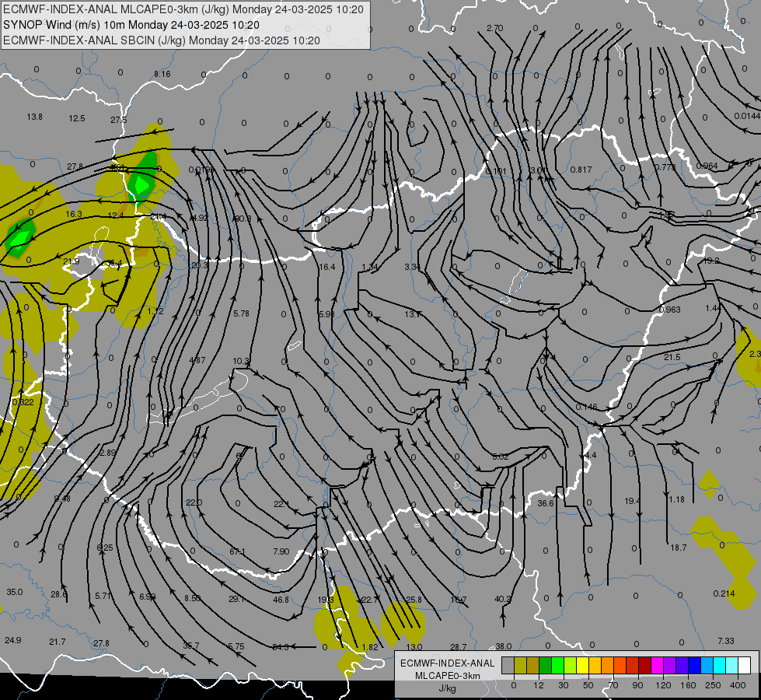Click the map value 7.33
The image size is (761, 700).
click(725, 641)
